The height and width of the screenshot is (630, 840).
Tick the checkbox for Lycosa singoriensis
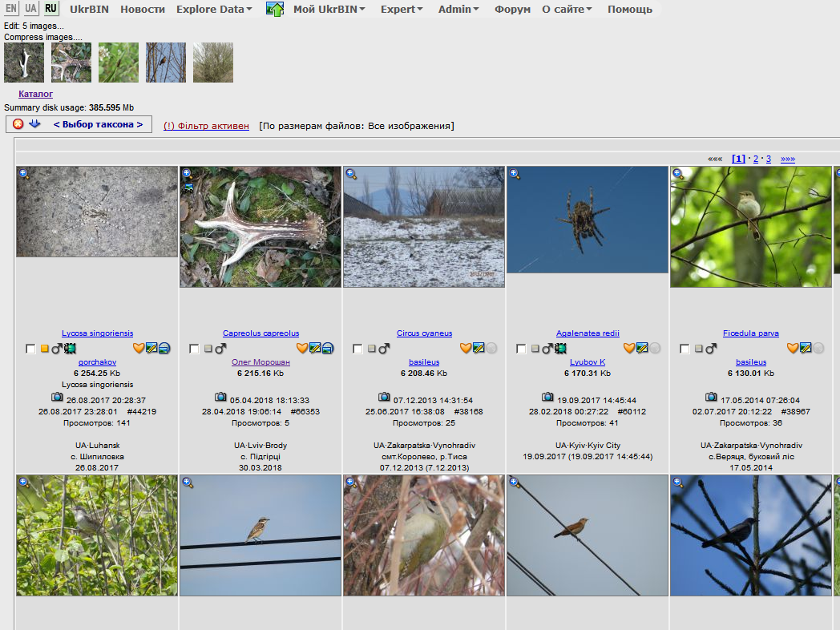pos(30,349)
